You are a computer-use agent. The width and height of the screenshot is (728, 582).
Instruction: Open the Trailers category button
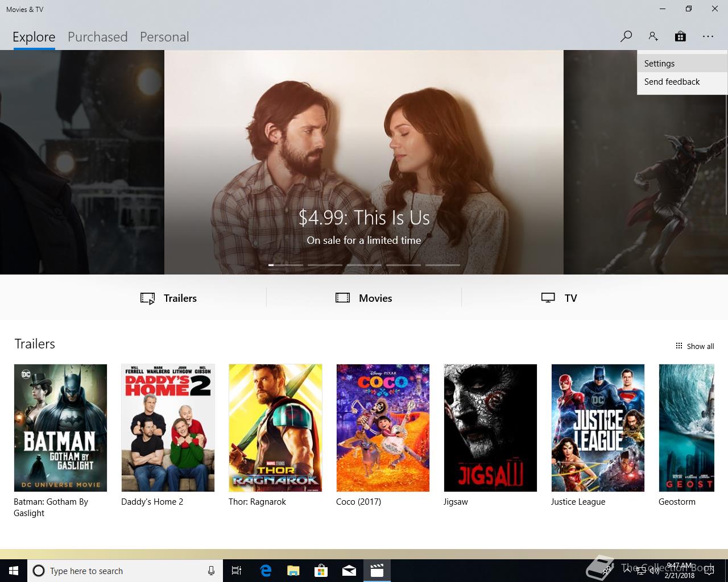tap(168, 298)
